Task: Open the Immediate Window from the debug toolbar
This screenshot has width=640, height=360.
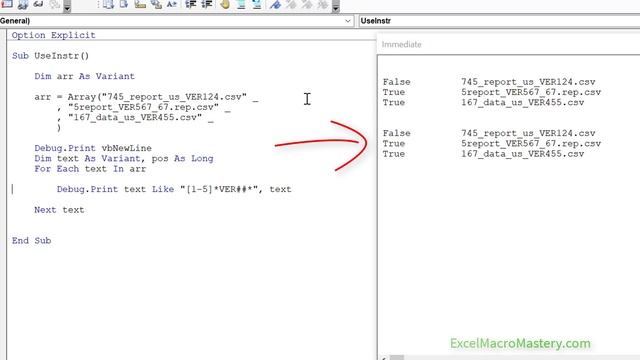Action: (x=7, y=4)
